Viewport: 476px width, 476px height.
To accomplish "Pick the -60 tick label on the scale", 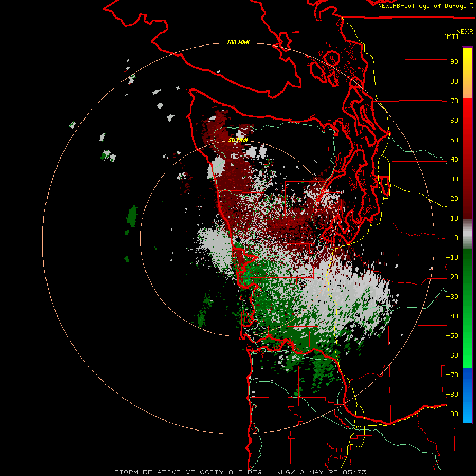I will click(452, 355).
